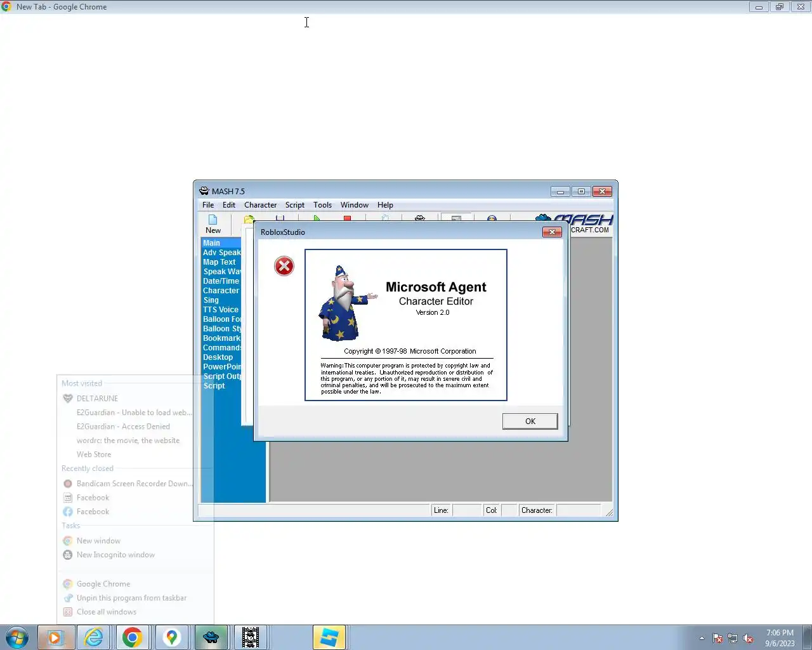Click the Action Center flag tray icon
This screenshot has height=650, width=812.
(717, 639)
